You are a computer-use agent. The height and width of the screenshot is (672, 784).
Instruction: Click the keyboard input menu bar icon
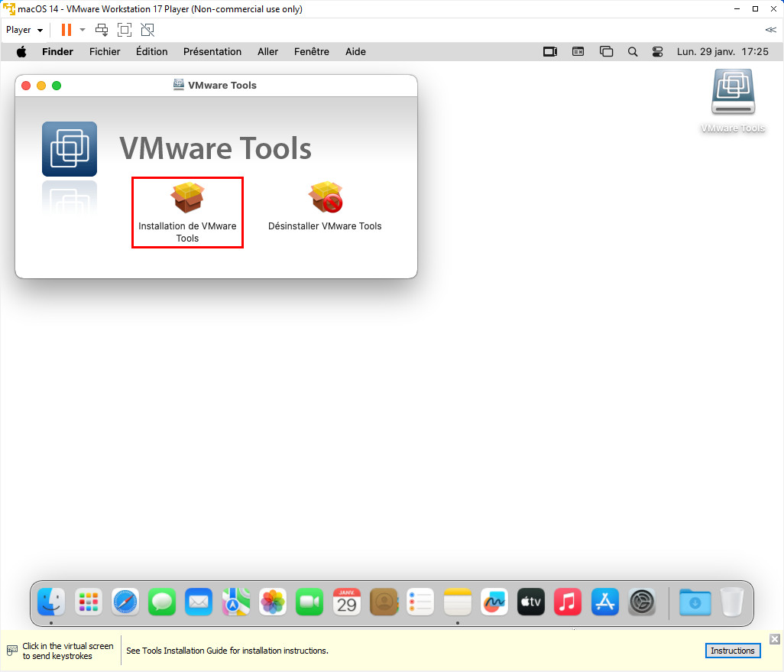point(578,51)
